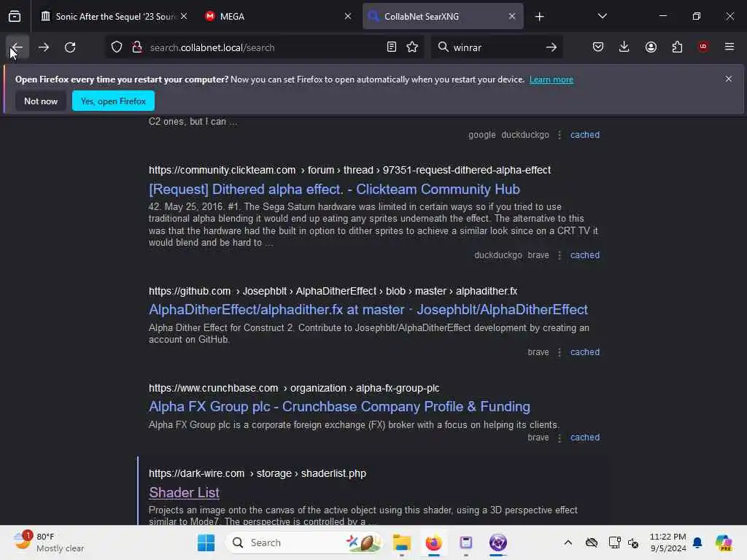
Task: Open cached link for GitHub result
Action: click(585, 352)
